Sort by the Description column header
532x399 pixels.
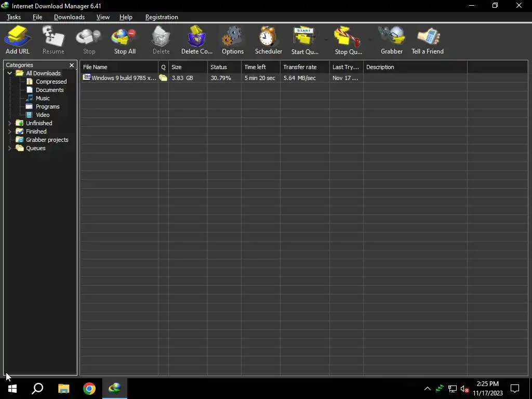click(x=415, y=67)
